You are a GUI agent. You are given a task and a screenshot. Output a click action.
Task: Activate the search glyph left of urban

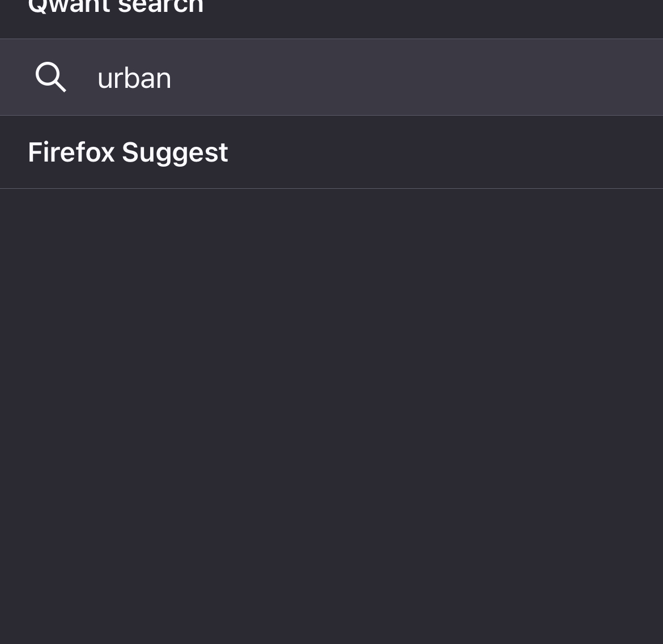coord(50,77)
